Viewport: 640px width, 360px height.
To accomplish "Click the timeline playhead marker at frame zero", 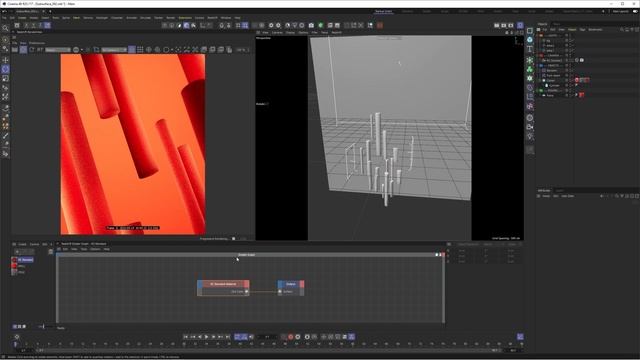I will (15, 344).
